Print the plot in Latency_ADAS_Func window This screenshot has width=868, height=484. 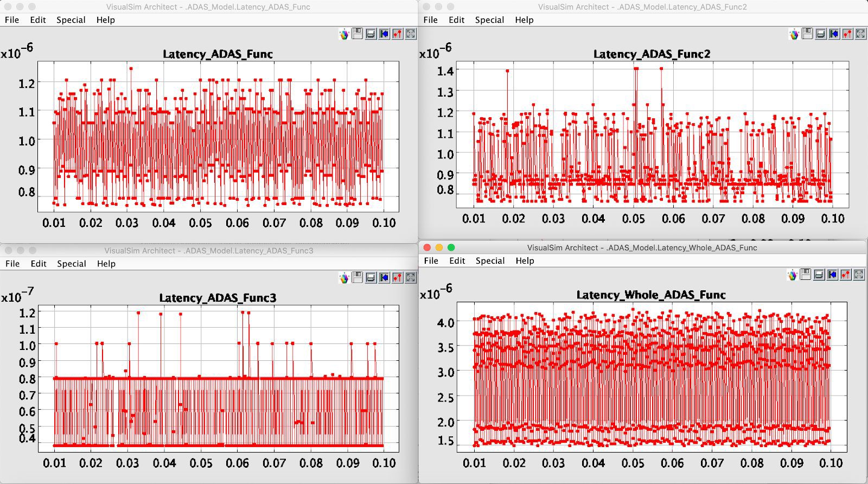371,34
